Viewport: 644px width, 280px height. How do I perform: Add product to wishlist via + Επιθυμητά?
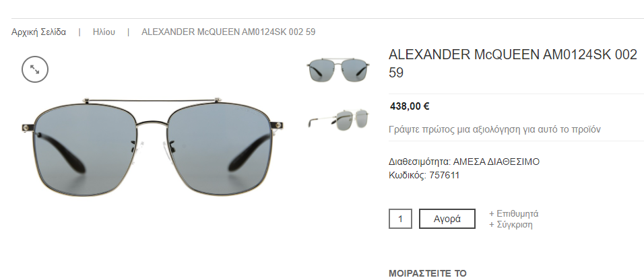(x=514, y=213)
